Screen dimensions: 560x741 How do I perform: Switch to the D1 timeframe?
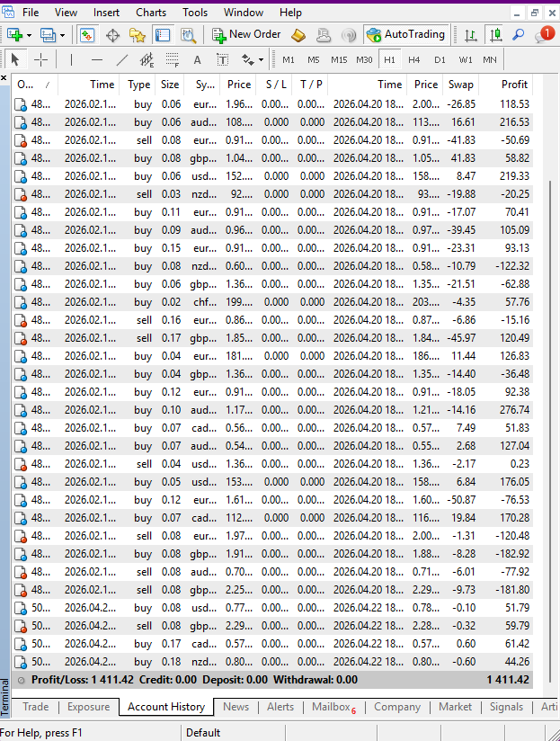tap(440, 59)
